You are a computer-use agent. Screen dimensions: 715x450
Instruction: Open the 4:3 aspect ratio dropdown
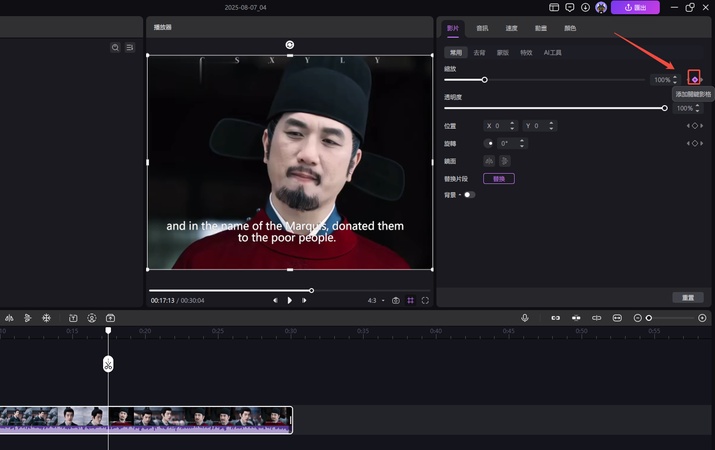point(376,300)
